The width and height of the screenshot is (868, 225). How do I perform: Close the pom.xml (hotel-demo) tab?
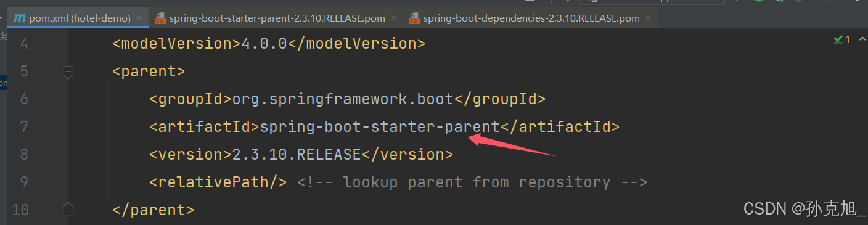[139, 18]
